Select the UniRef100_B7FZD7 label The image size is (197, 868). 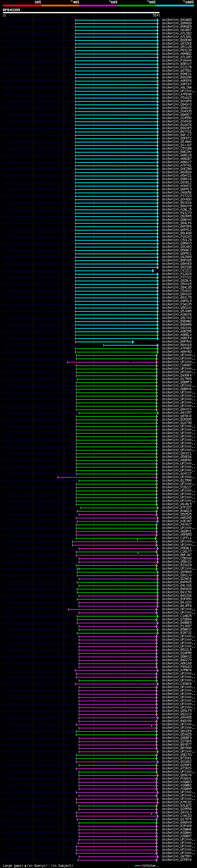(x=177, y=507)
